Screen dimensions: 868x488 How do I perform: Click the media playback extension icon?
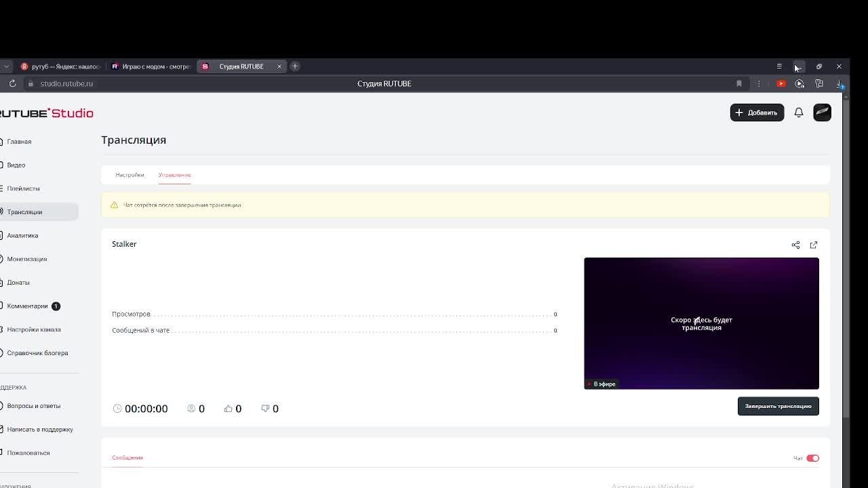800,83
